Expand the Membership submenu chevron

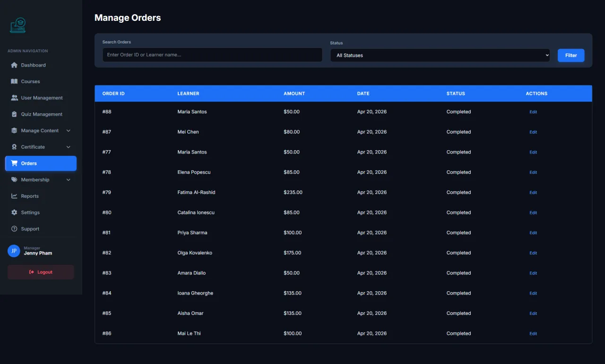click(x=69, y=180)
